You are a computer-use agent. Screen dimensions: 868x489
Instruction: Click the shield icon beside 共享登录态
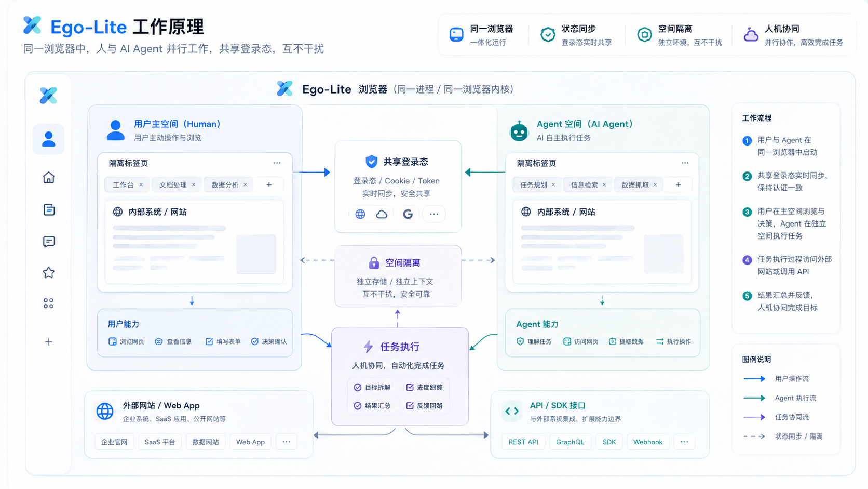click(x=371, y=162)
